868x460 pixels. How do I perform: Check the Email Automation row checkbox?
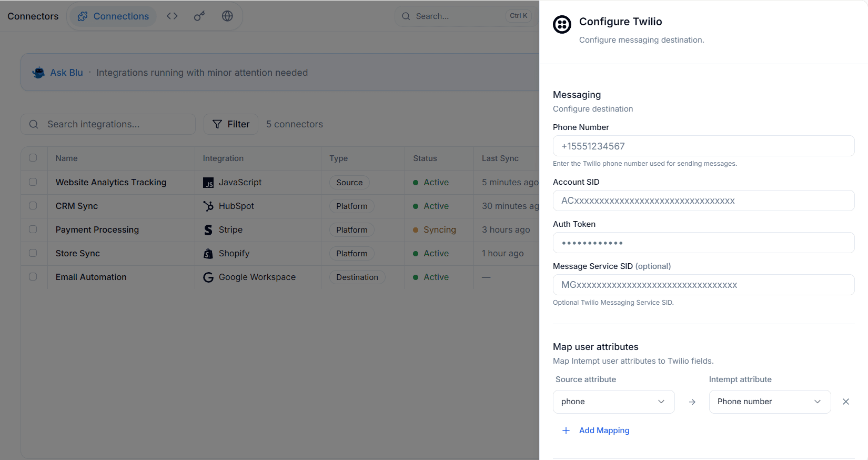pyautogui.click(x=33, y=276)
